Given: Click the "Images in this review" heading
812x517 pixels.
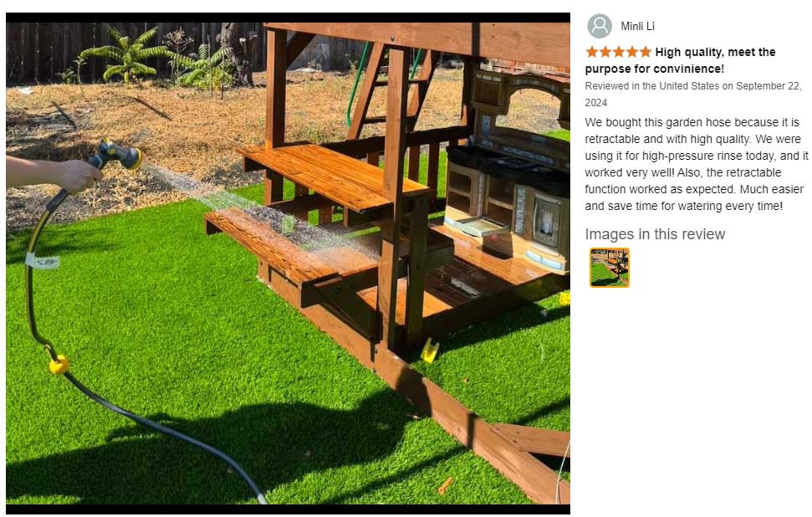Looking at the screenshot, I should pos(655,234).
